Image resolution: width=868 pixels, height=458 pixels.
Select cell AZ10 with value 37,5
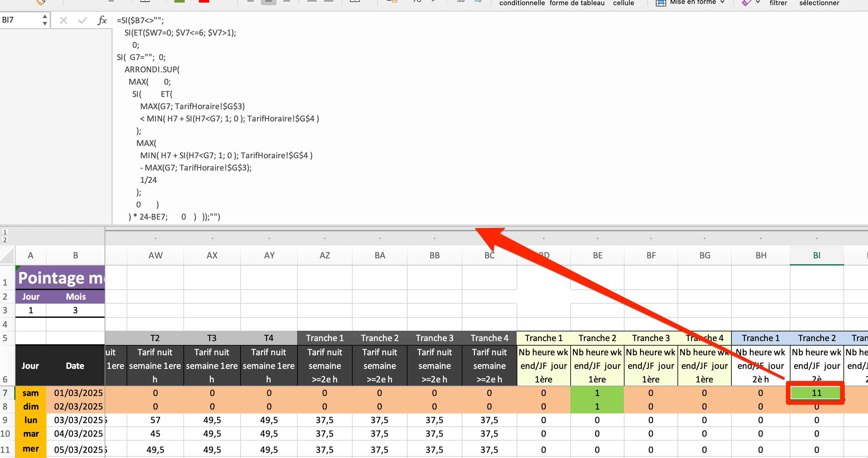point(325,434)
